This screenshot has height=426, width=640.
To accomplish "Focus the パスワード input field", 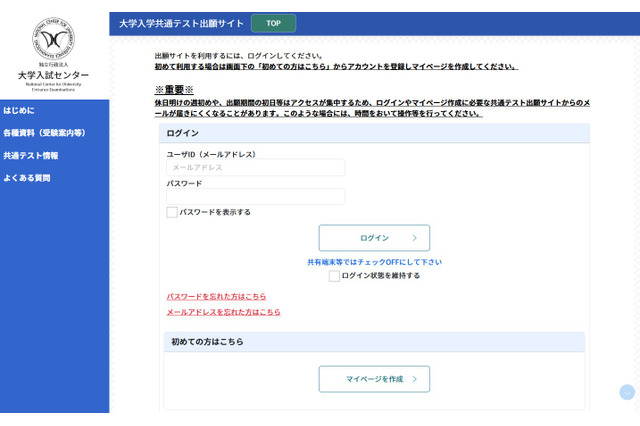I will coord(256,196).
